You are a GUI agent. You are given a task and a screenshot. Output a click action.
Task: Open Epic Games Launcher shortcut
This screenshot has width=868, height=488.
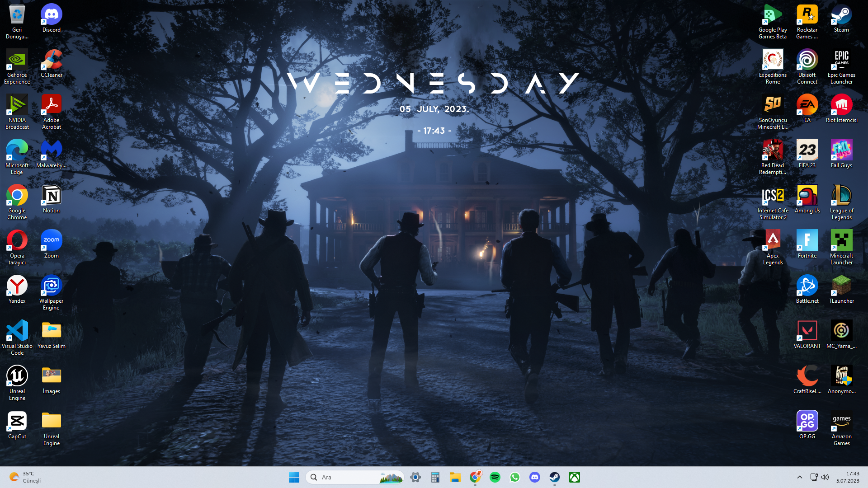pyautogui.click(x=841, y=67)
